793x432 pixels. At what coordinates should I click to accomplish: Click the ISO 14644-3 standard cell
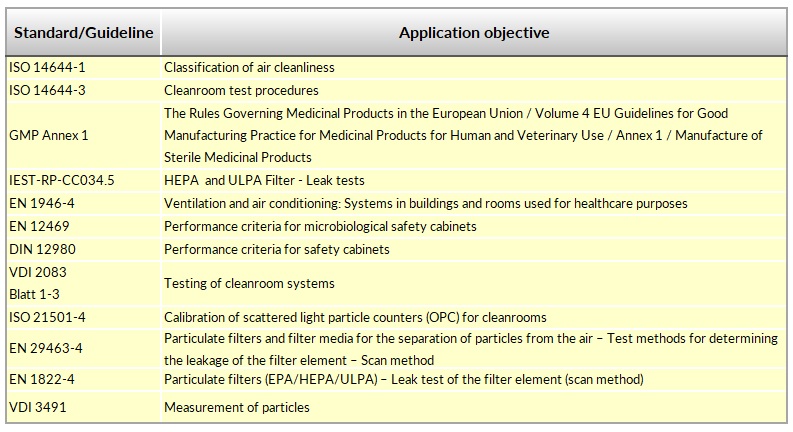(48, 90)
